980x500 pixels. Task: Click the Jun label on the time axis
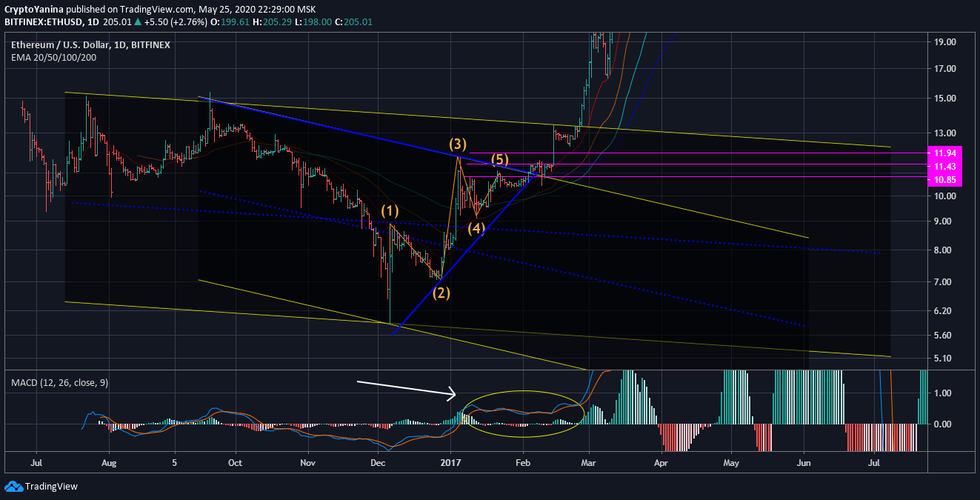pyautogui.click(x=804, y=463)
